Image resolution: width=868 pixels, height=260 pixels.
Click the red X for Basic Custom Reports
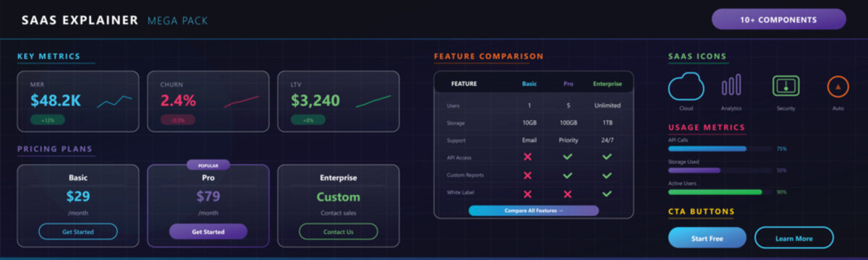coord(527,175)
